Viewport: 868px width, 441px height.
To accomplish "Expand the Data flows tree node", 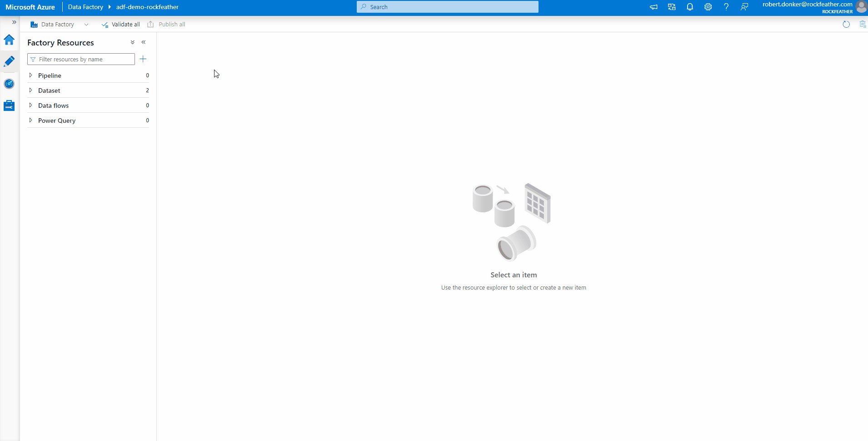I will [30, 105].
